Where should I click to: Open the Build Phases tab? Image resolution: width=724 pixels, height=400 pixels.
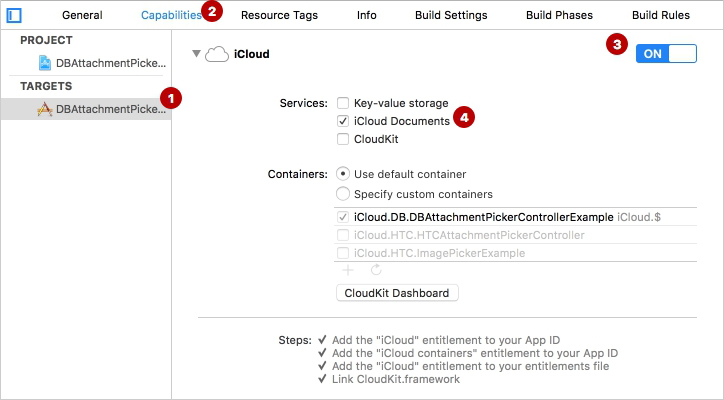pyautogui.click(x=559, y=15)
